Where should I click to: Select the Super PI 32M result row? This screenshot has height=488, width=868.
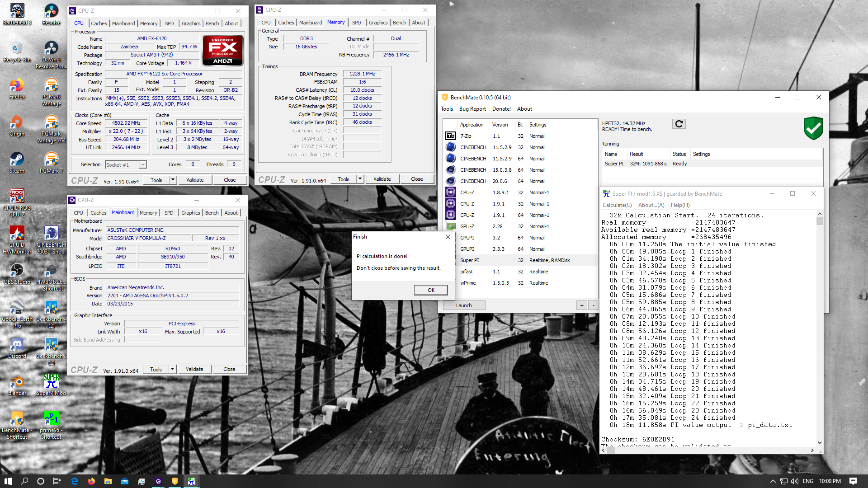[712, 164]
